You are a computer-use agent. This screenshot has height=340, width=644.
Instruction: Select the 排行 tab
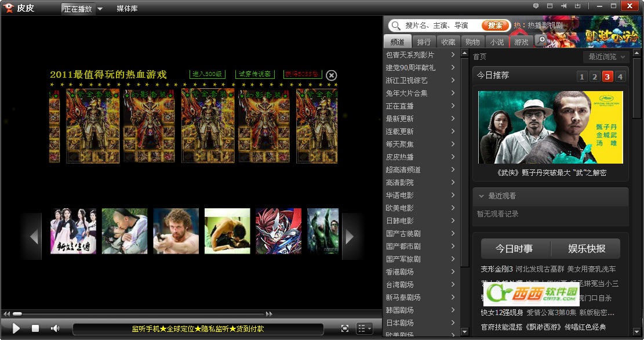(x=424, y=42)
